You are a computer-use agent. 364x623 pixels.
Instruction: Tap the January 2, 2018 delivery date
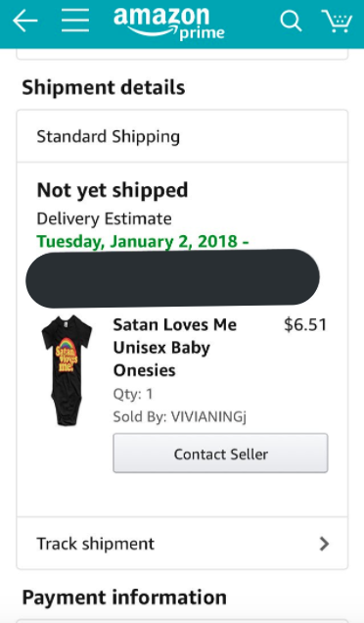pos(143,242)
